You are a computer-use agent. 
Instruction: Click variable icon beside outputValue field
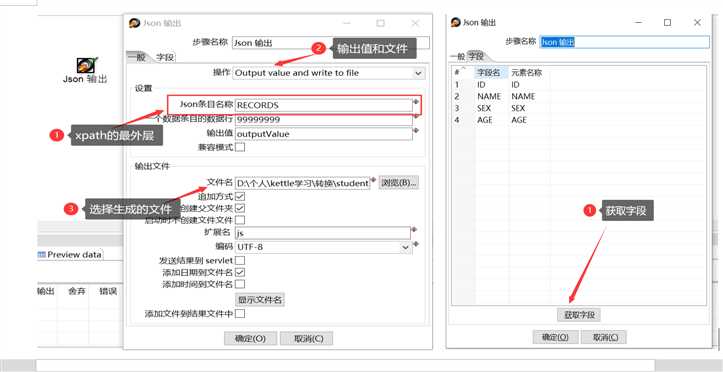(416, 131)
